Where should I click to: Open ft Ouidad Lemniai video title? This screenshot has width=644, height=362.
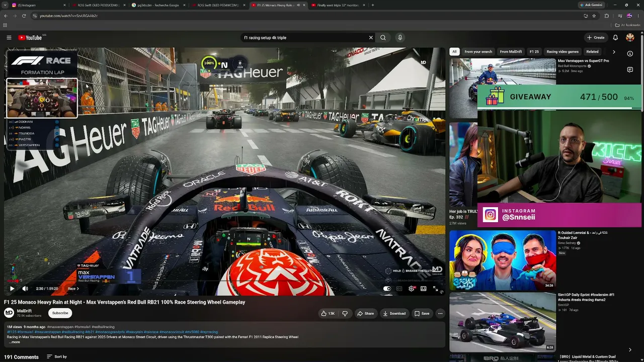point(583,235)
